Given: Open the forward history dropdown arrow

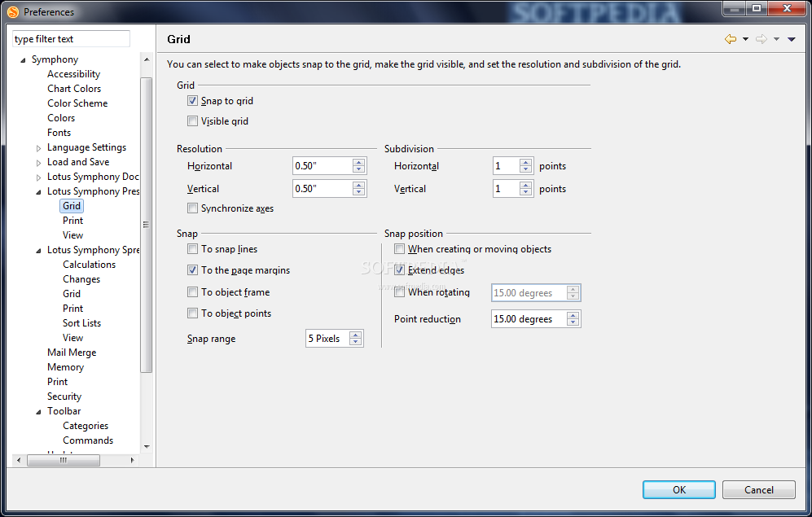Looking at the screenshot, I should tap(776, 39).
